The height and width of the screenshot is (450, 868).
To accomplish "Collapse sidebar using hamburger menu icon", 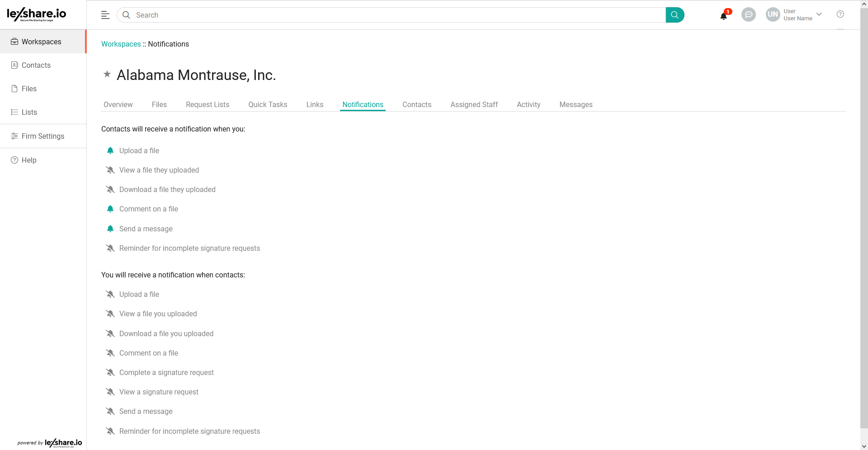I will [x=105, y=15].
